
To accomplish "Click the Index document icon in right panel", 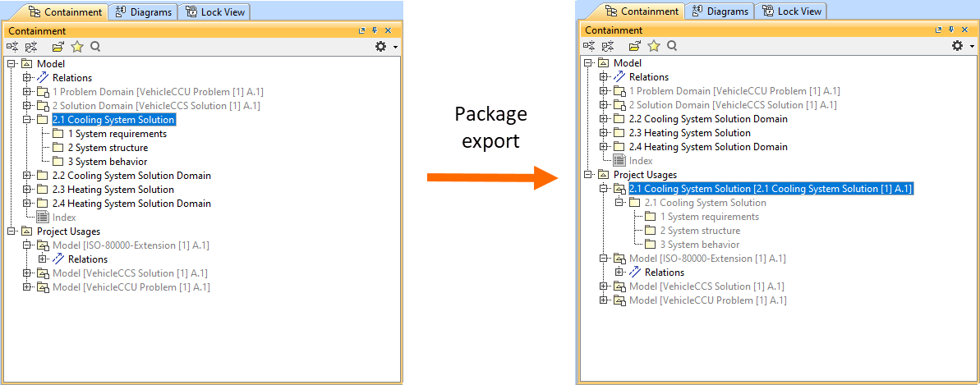I will [619, 161].
